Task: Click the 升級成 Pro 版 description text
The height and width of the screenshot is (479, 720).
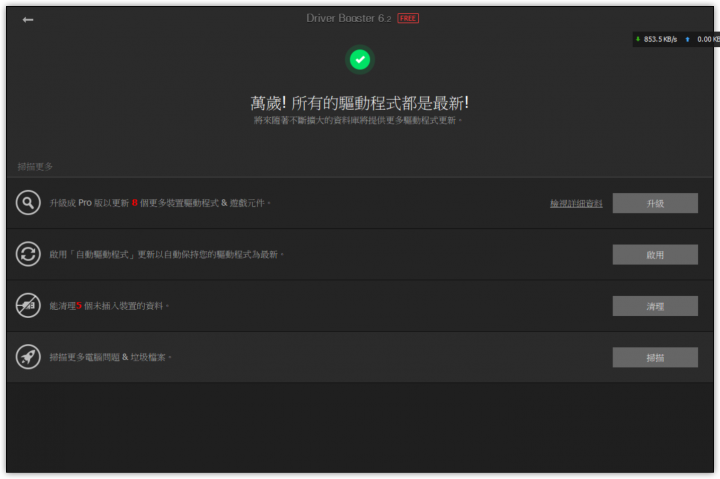Action: pyautogui.click(x=160, y=203)
